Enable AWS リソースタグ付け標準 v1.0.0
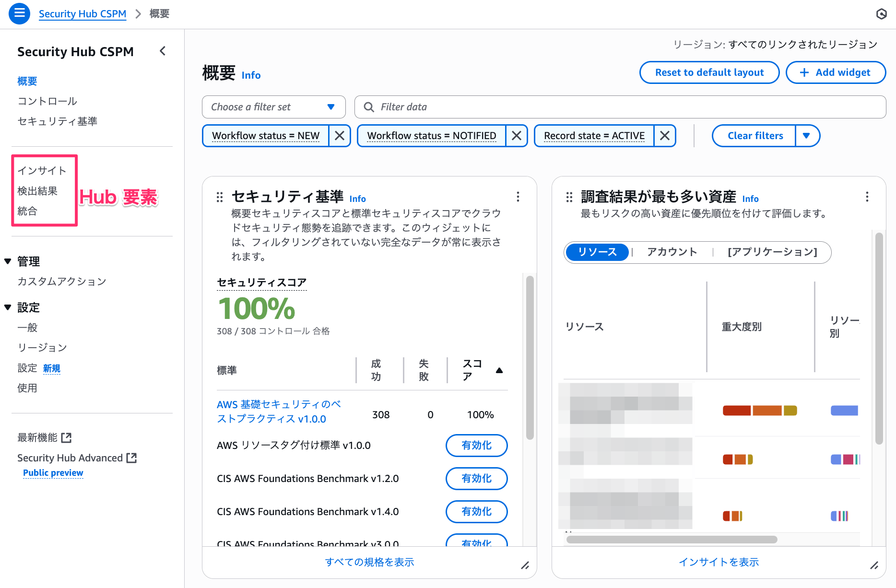 coord(477,446)
